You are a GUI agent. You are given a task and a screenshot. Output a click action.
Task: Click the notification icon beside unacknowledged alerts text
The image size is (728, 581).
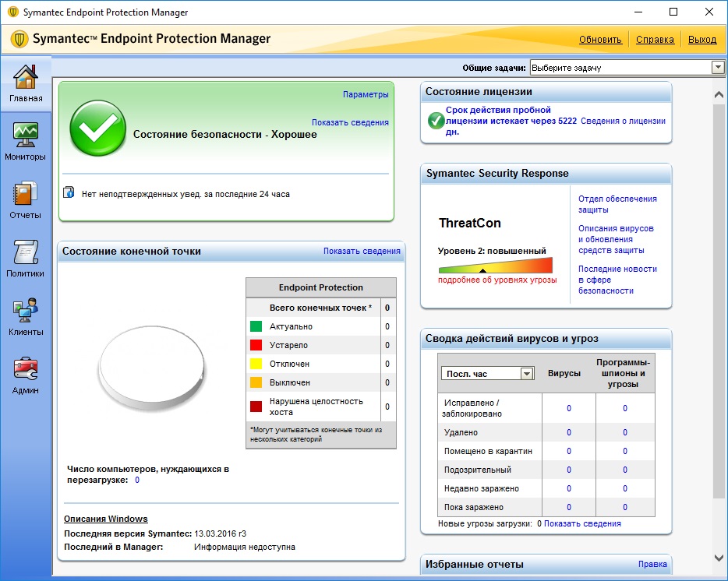coord(69,193)
